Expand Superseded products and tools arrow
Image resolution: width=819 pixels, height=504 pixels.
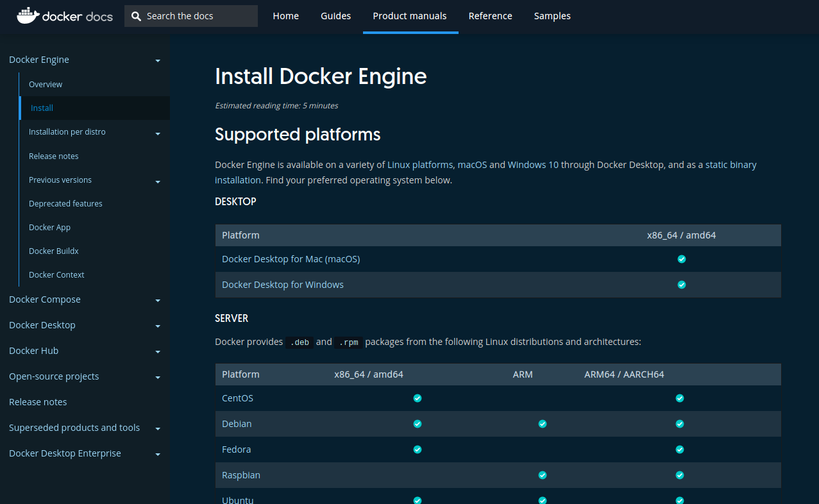158,428
